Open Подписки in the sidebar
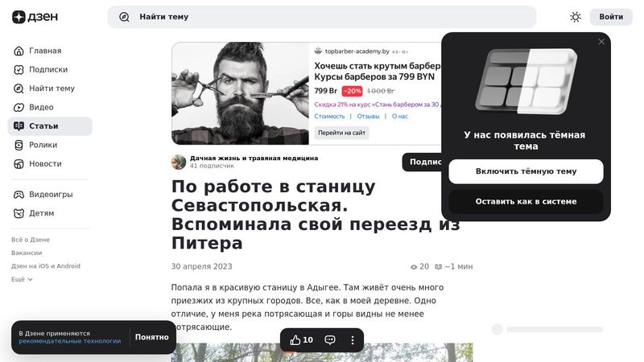 coord(50,69)
